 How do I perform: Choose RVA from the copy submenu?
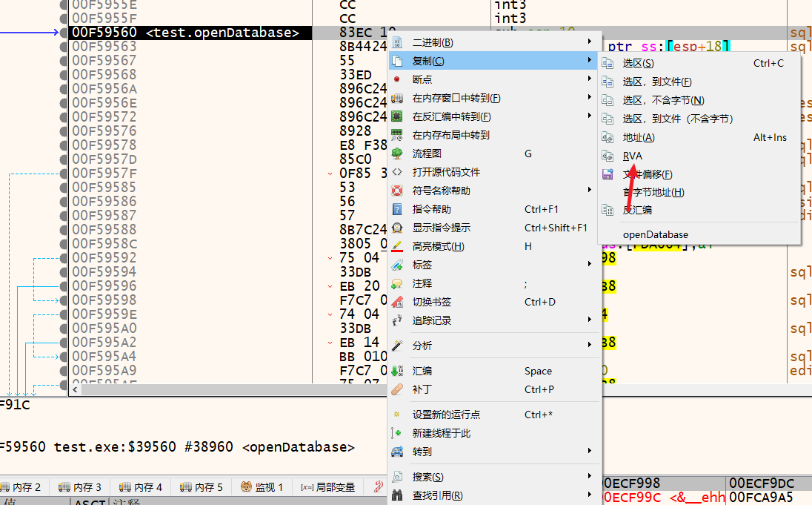click(x=632, y=156)
